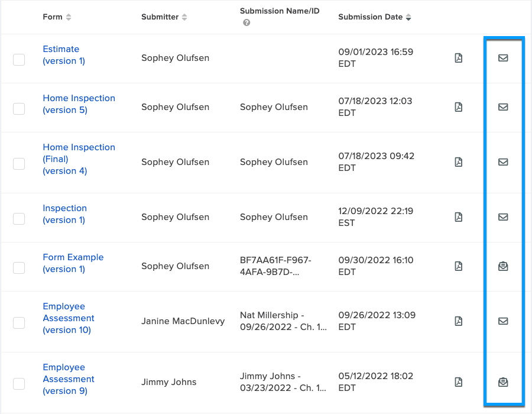Viewport: 532px width, 414px height.
Task: Email the Home Inspection (Final) submission
Action: [x=503, y=162]
